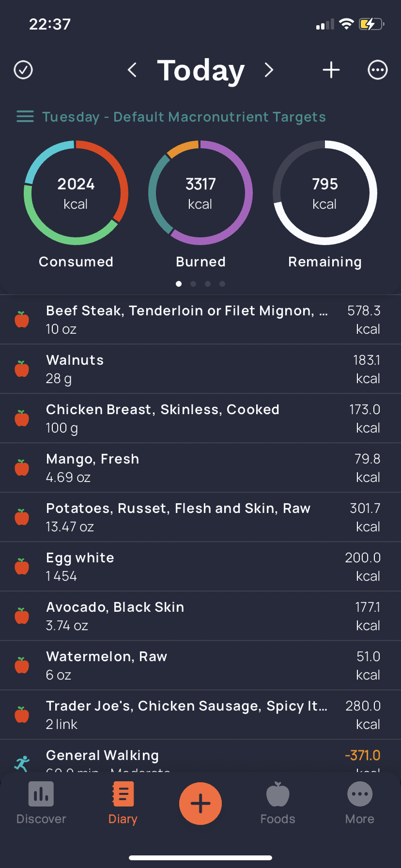
Task: Tap the orange add button in bottom bar
Action: (200, 804)
